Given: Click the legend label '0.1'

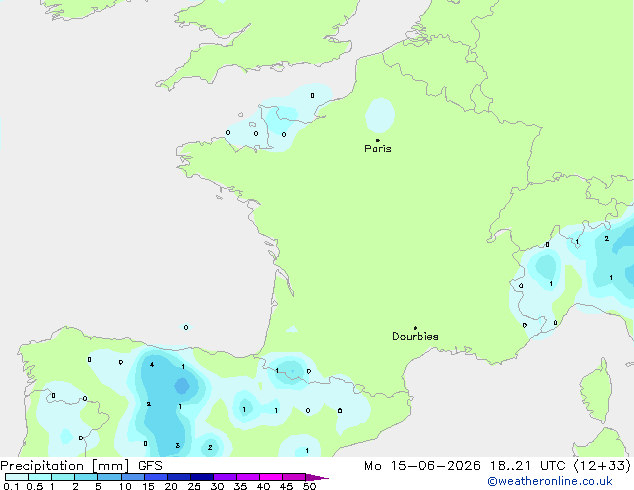Looking at the screenshot, I should click(11, 486).
